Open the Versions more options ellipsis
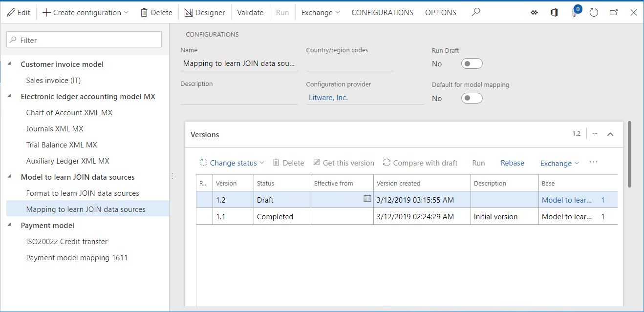Screen dimensions: 644x312 coord(594,163)
